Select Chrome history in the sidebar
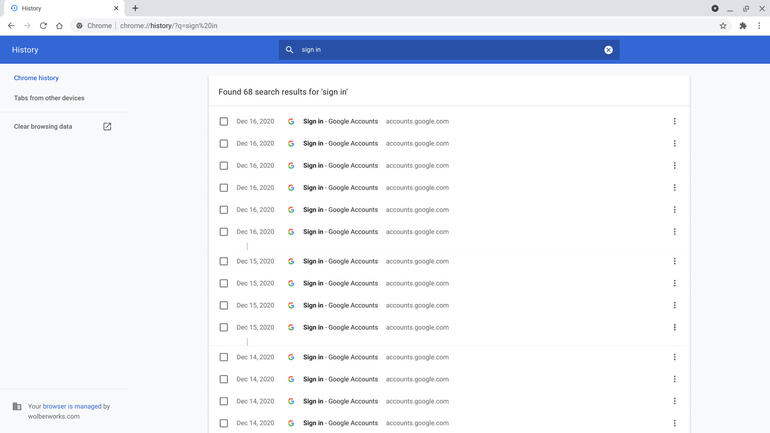The width and height of the screenshot is (770, 433). tap(36, 78)
